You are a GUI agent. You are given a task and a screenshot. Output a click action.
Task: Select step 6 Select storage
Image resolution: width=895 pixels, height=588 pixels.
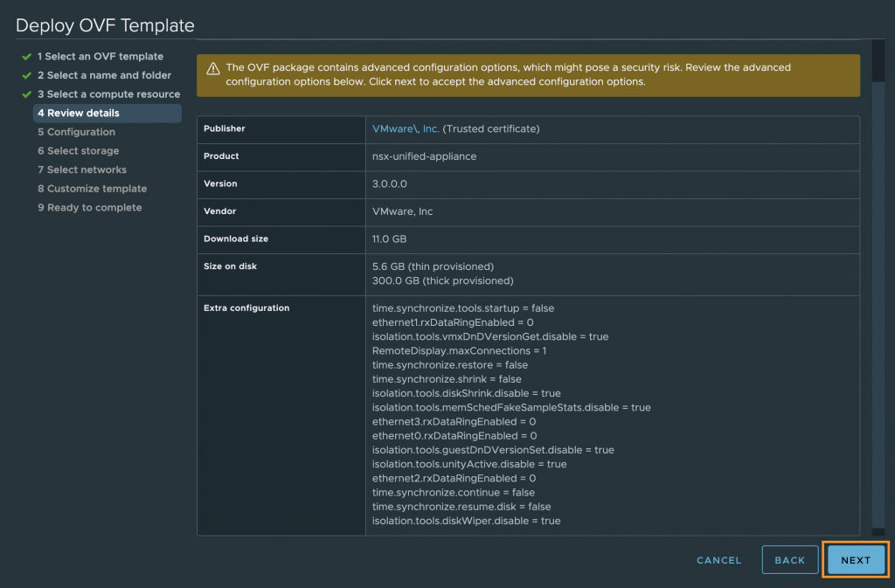[78, 150]
